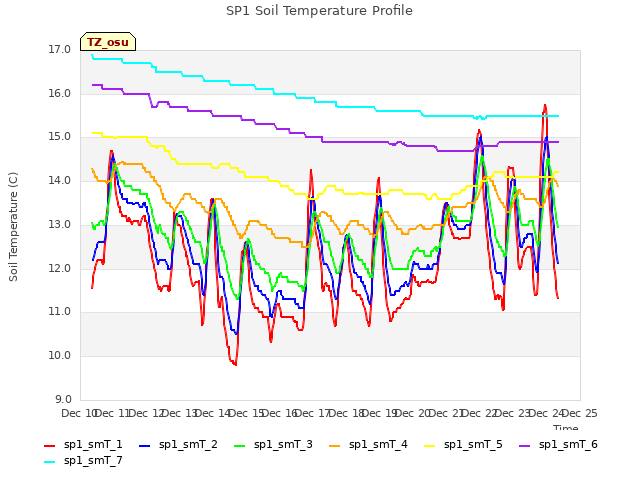Viewport: 640px width, 480px height.
Task: Toggle sp1_smT_5 series in legend
Action: pos(463,444)
